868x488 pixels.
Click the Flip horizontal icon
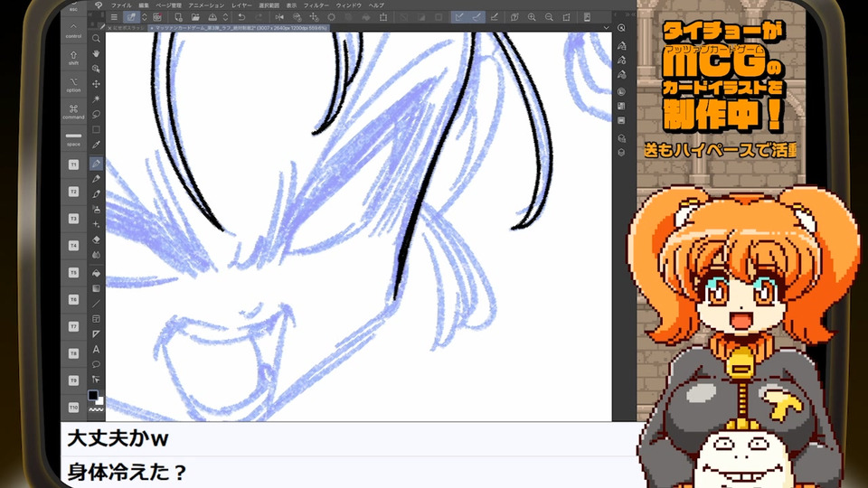pos(279,17)
